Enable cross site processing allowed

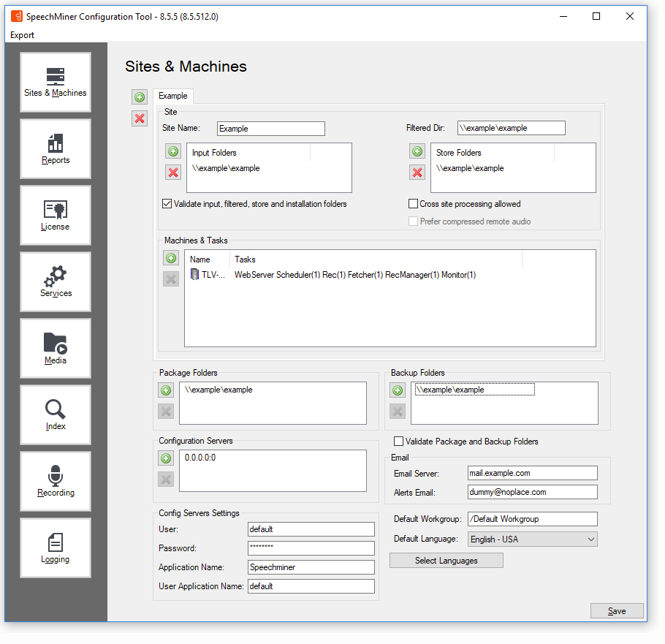pos(412,203)
